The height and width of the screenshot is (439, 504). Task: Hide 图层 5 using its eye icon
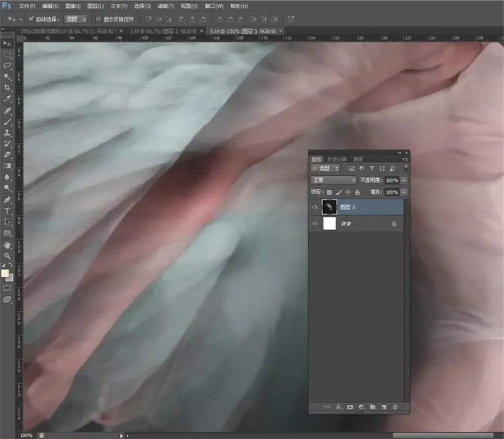315,207
